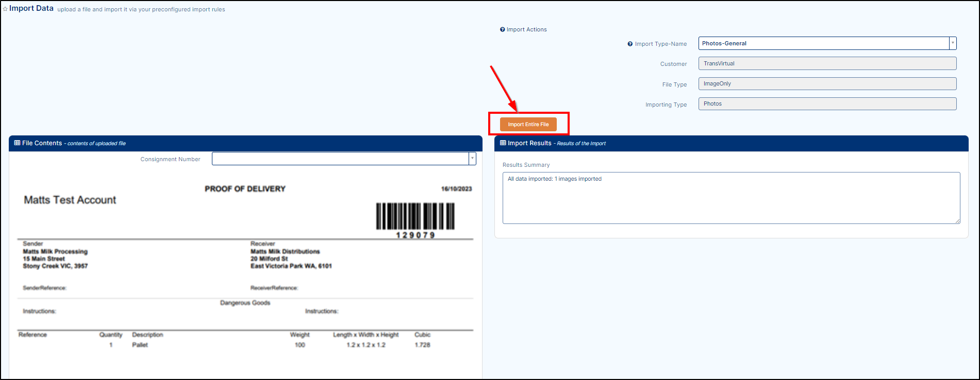The width and height of the screenshot is (980, 380).
Task: Click the favorite star beside Import Data
Action: [5, 9]
